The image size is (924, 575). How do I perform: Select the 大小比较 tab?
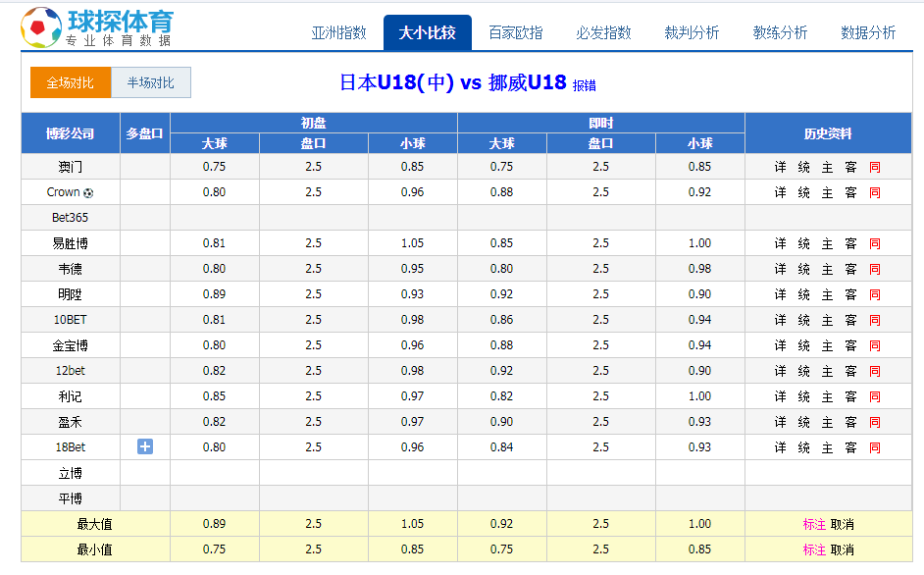pos(428,33)
